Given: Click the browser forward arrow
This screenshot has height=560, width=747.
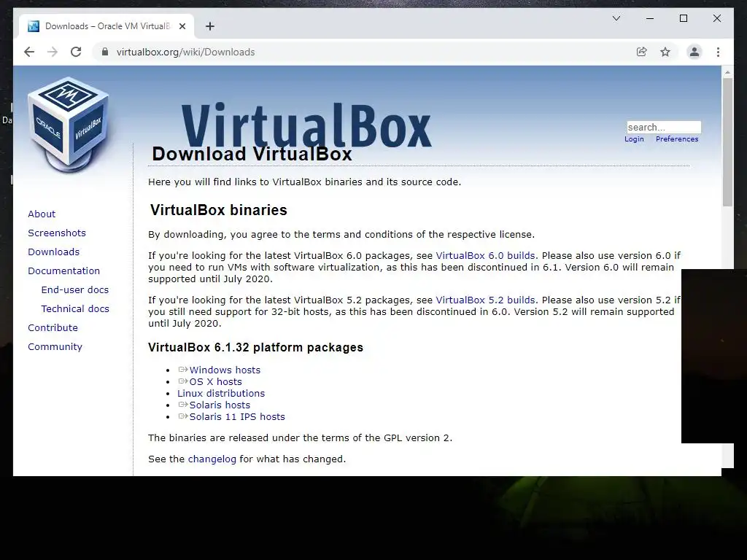Looking at the screenshot, I should 53,52.
